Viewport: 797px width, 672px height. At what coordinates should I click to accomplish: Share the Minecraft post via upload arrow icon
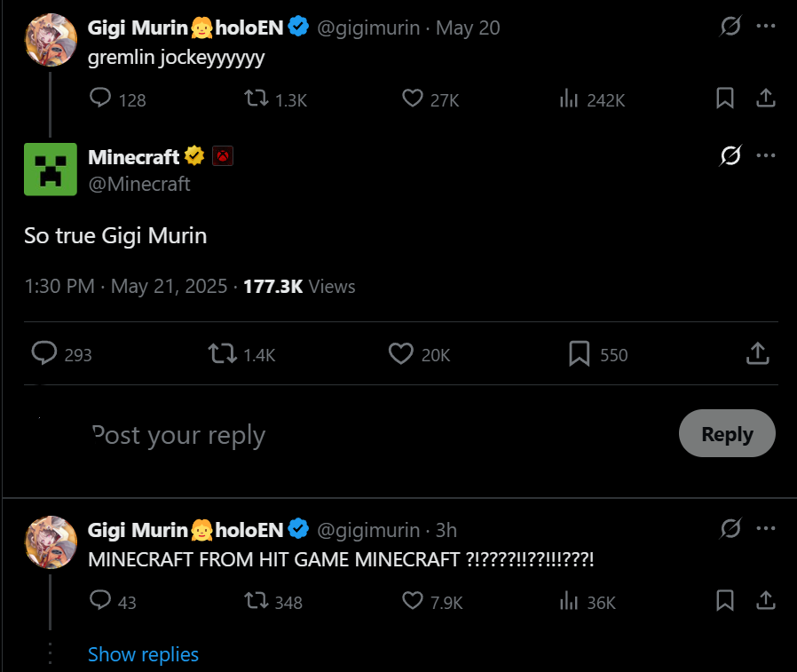click(757, 353)
